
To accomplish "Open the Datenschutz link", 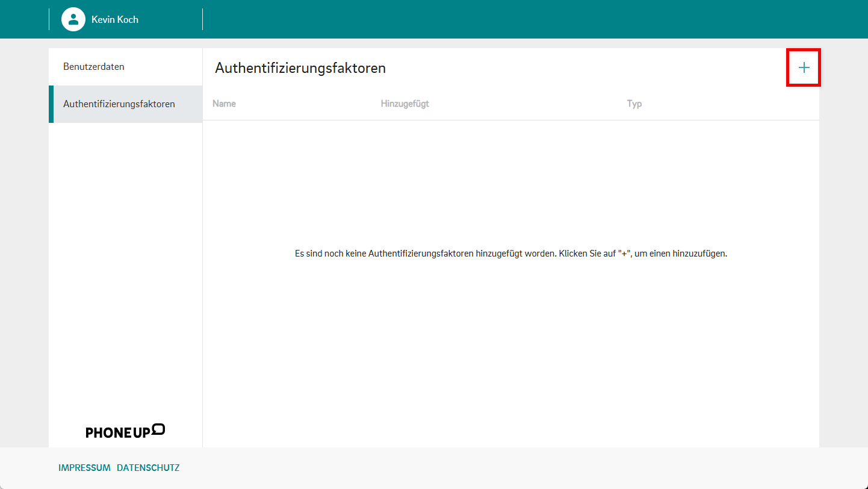I will [148, 468].
